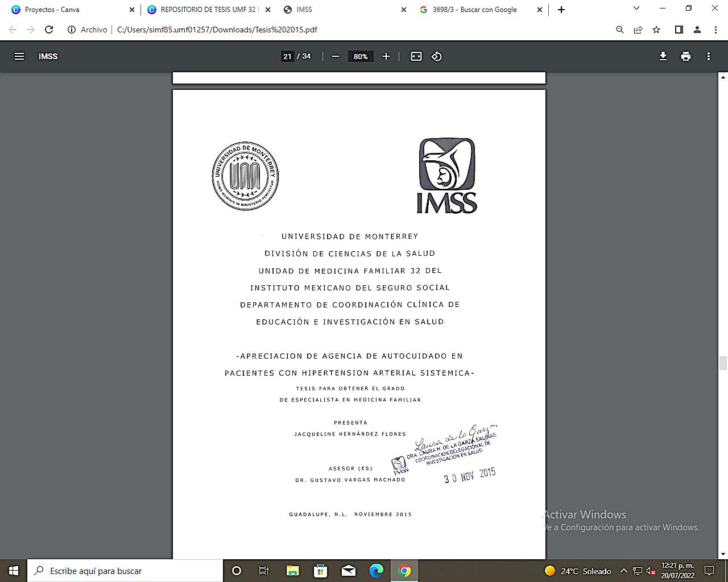
Task: Switch to 3698/3 - Buscar con Google tab
Action: [x=481, y=10]
